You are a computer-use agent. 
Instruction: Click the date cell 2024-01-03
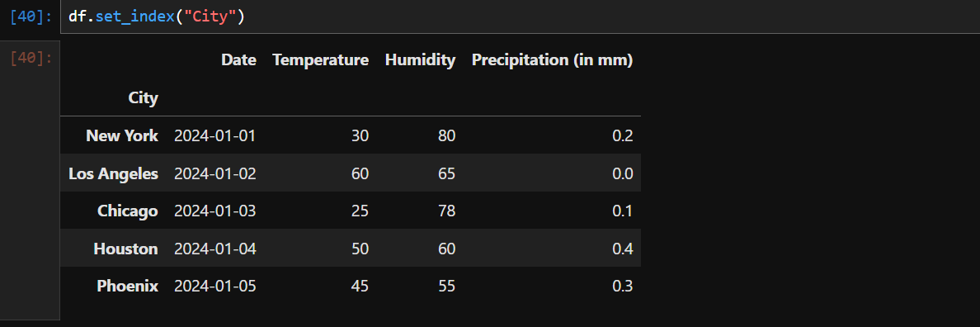click(215, 211)
